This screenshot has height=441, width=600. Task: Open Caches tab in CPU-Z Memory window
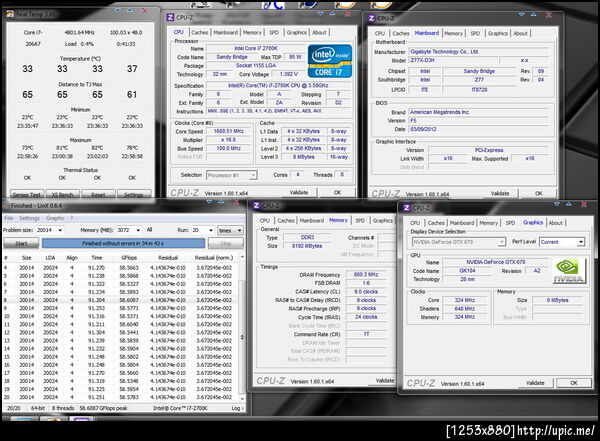coord(285,220)
